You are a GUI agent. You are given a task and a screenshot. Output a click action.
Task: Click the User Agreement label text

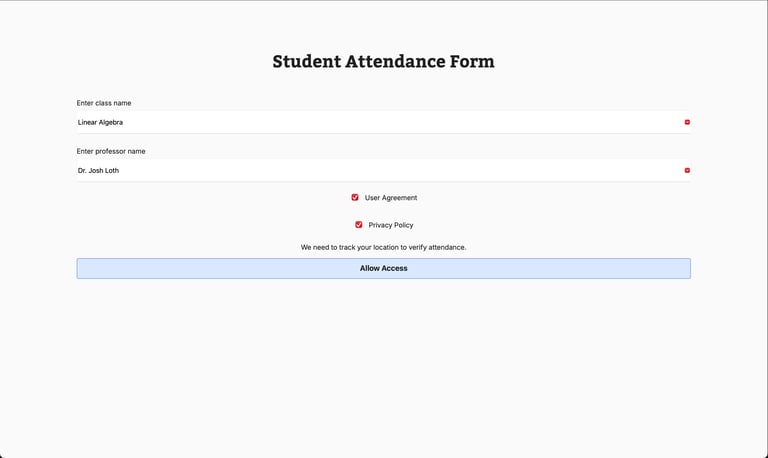click(x=391, y=197)
